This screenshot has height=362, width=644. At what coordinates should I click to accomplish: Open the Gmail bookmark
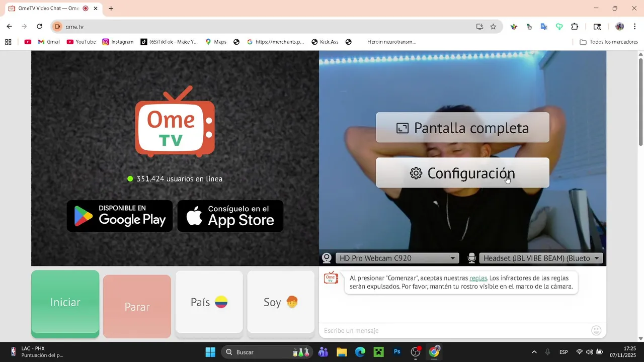point(49,42)
